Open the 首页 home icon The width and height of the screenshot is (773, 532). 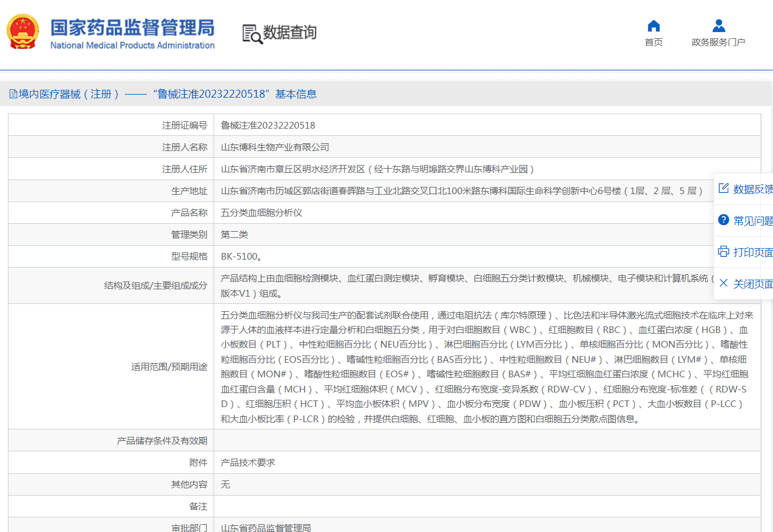(653, 26)
